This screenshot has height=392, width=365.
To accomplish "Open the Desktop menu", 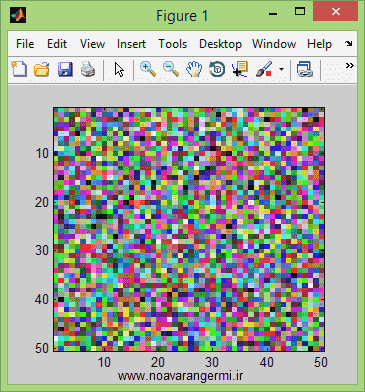I will click(x=220, y=44).
